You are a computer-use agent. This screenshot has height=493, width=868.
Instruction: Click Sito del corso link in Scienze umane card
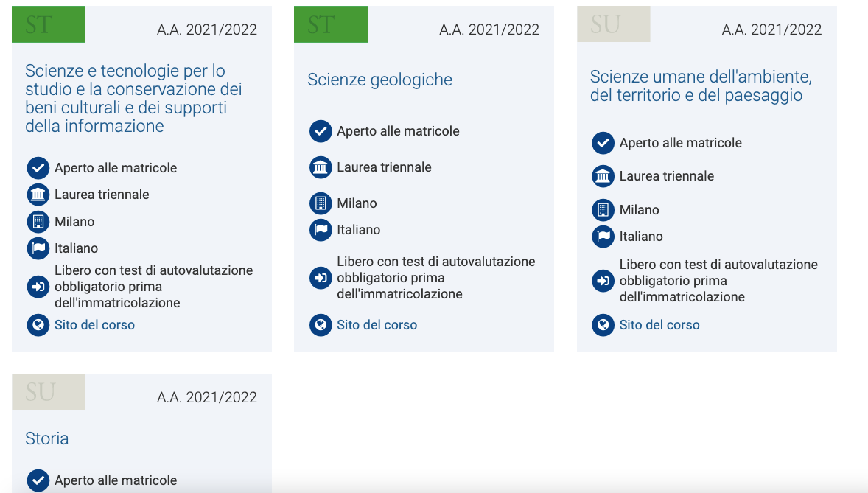point(659,324)
